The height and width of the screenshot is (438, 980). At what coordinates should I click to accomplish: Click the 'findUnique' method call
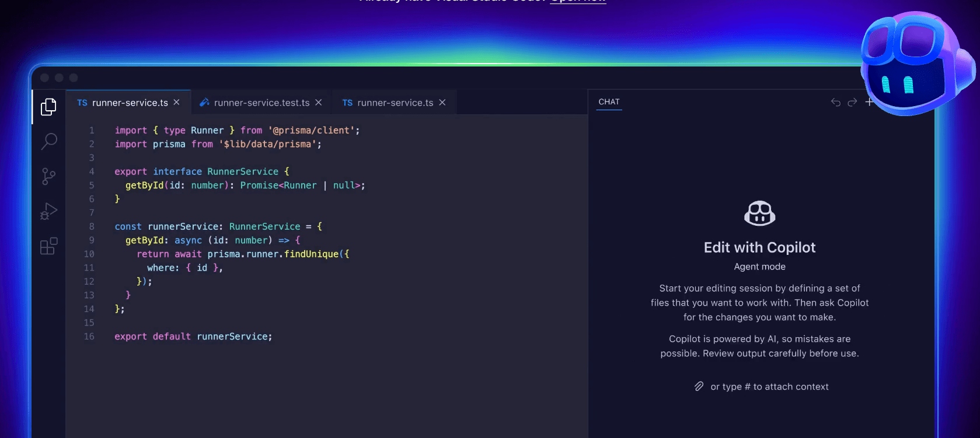coord(311,254)
